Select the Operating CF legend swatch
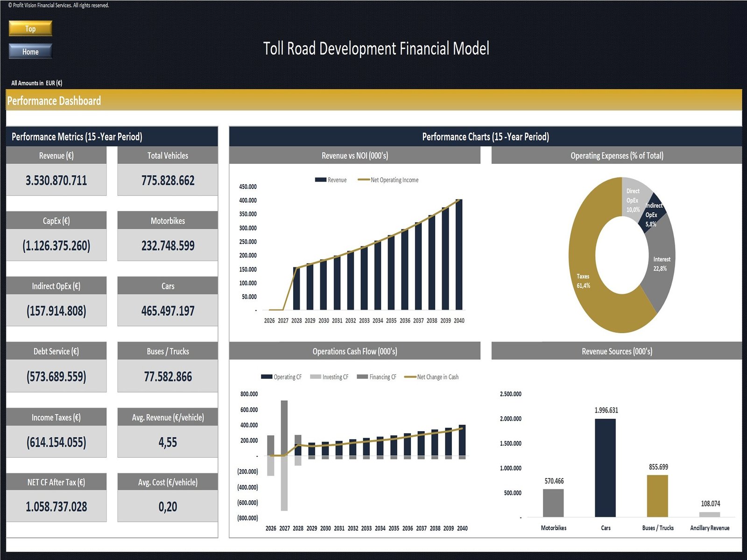This screenshot has width=747, height=560. pos(267,377)
